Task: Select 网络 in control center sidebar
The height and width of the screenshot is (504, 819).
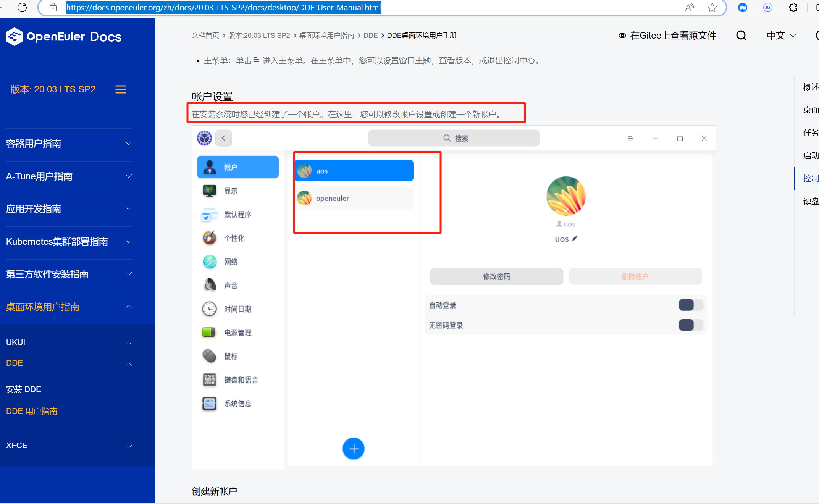Action: click(x=231, y=262)
